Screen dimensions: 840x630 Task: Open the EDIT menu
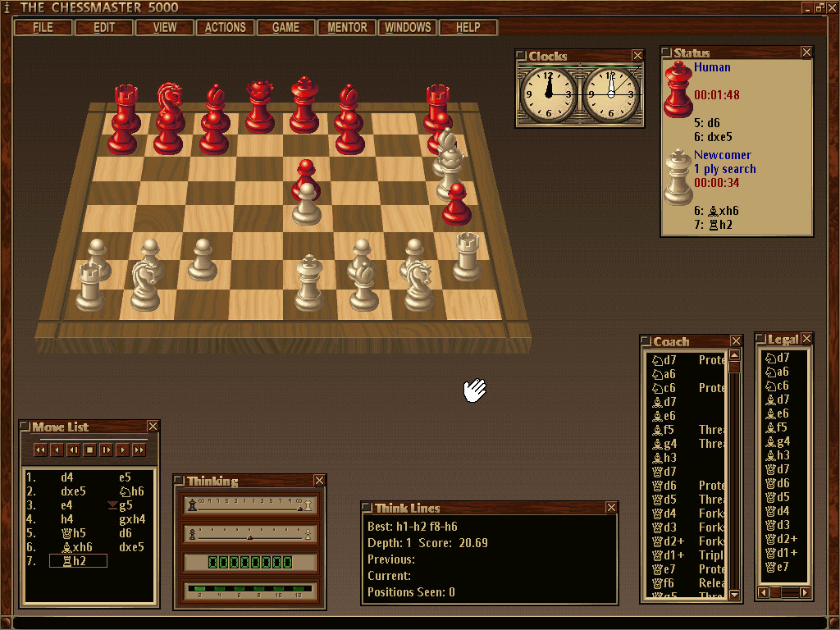pos(104,27)
